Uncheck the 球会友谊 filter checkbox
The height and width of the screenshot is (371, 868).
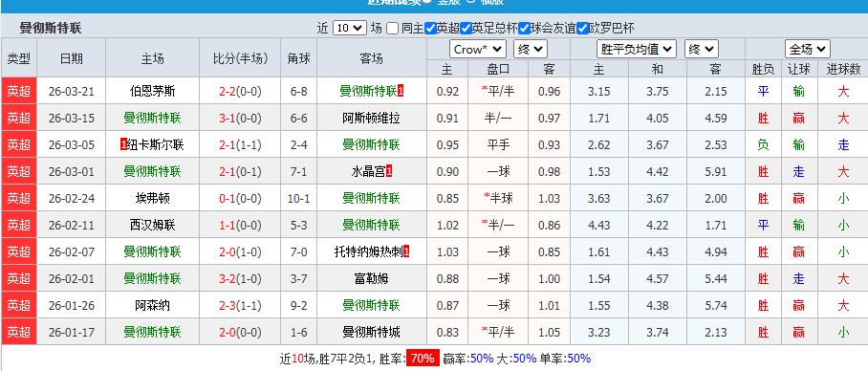[x=523, y=29]
